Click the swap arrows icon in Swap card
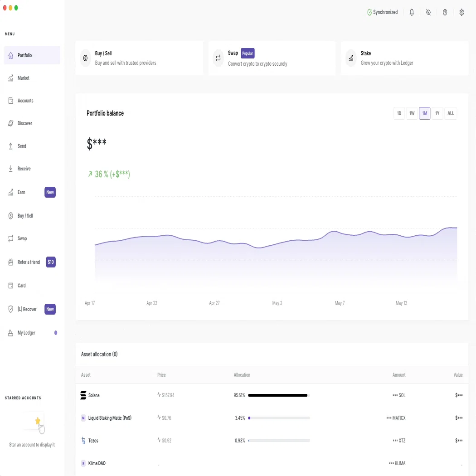 (218, 58)
